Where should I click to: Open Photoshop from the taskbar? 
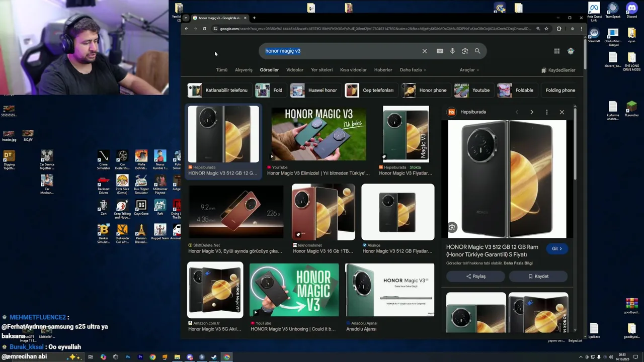pyautogui.click(x=128, y=357)
